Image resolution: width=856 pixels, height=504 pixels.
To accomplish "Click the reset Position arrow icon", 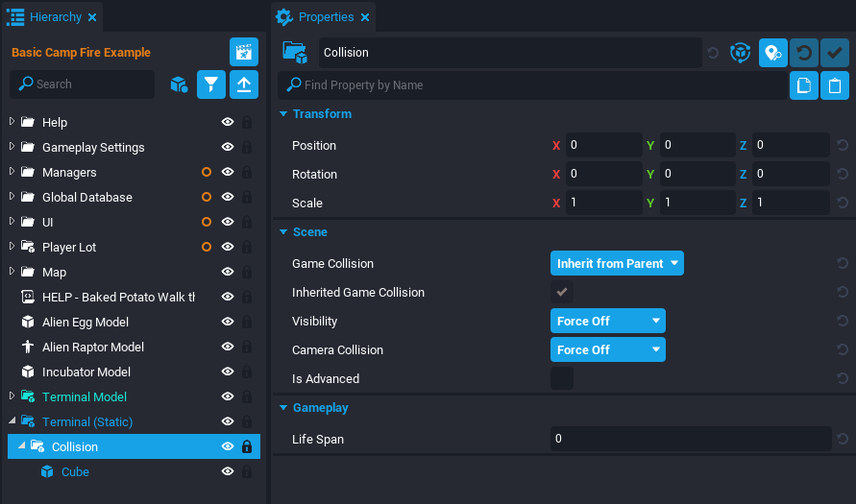I will click(843, 146).
